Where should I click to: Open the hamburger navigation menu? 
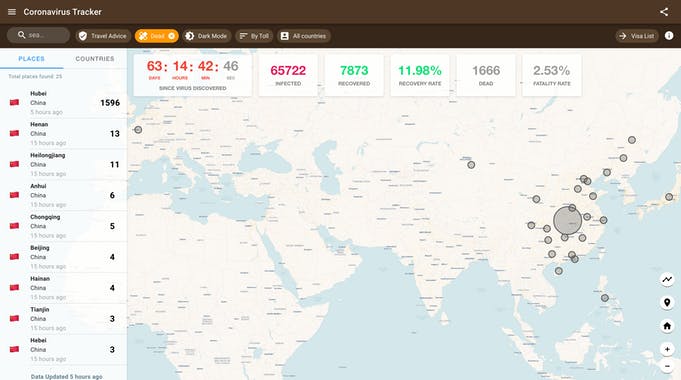coord(12,12)
